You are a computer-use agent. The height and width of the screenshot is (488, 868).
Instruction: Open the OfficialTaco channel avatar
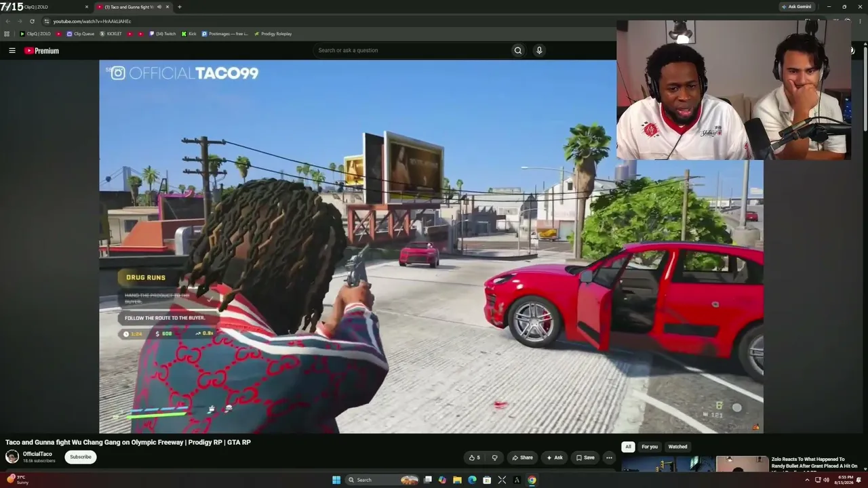click(x=12, y=457)
